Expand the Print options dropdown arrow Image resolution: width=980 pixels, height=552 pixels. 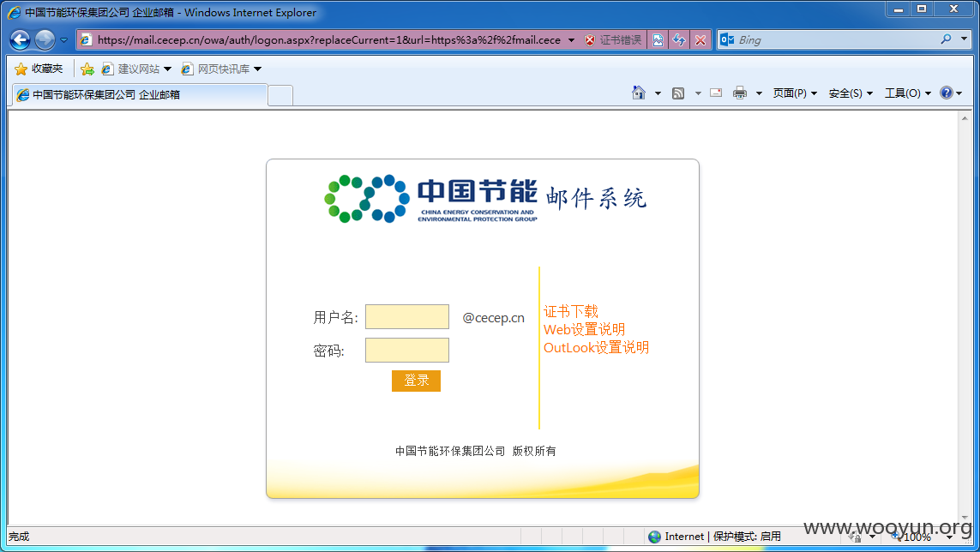[x=759, y=93]
